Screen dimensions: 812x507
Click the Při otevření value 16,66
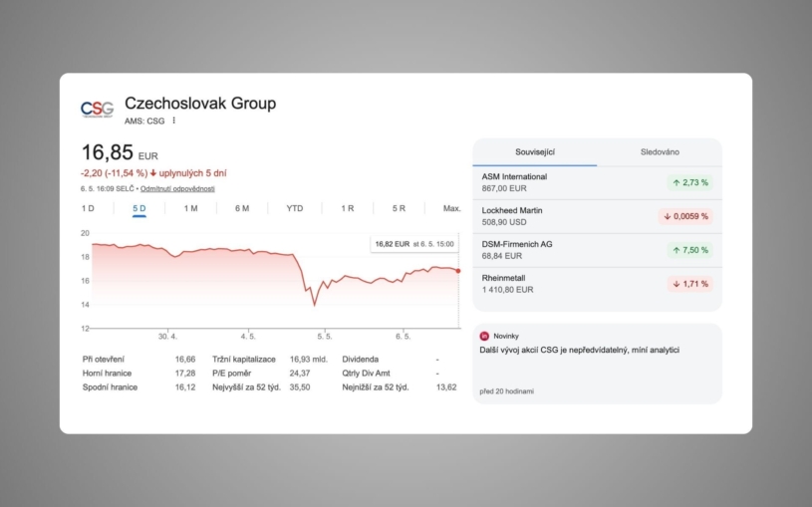185,360
